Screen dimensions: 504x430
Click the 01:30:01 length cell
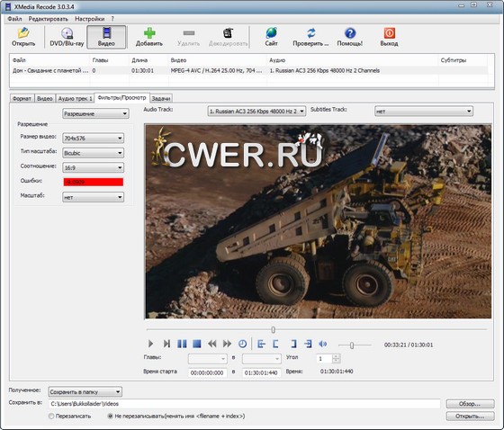pyautogui.click(x=142, y=70)
